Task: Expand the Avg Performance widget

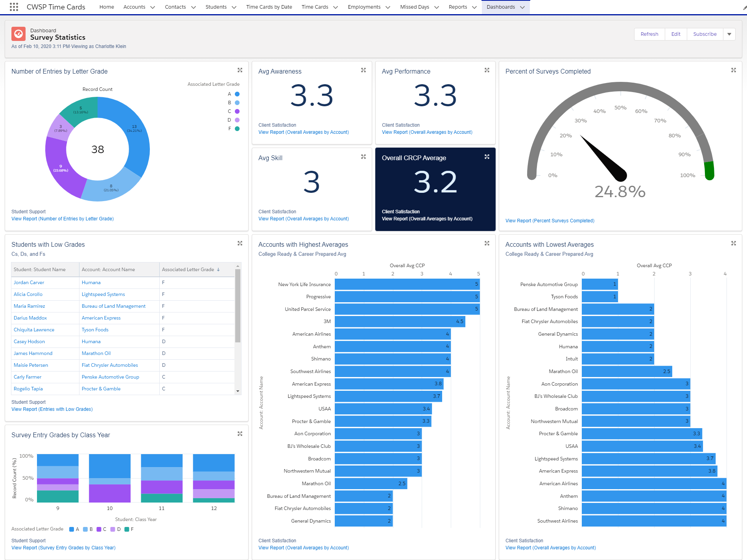Action: point(487,70)
